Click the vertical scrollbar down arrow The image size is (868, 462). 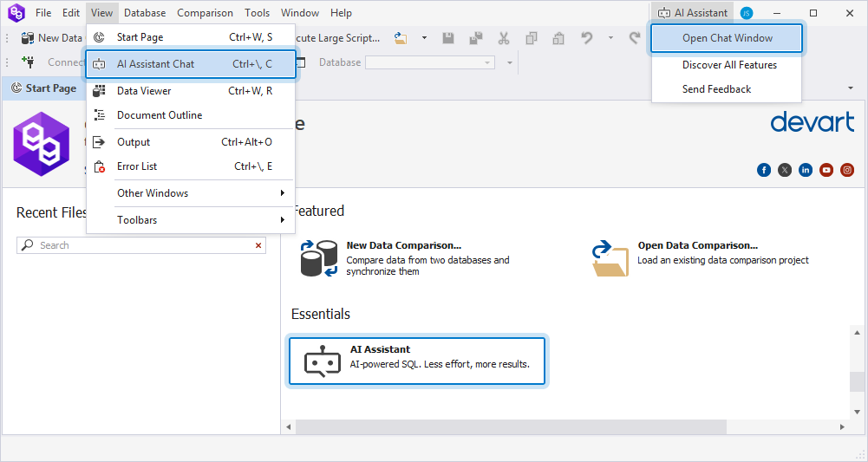[858, 412]
